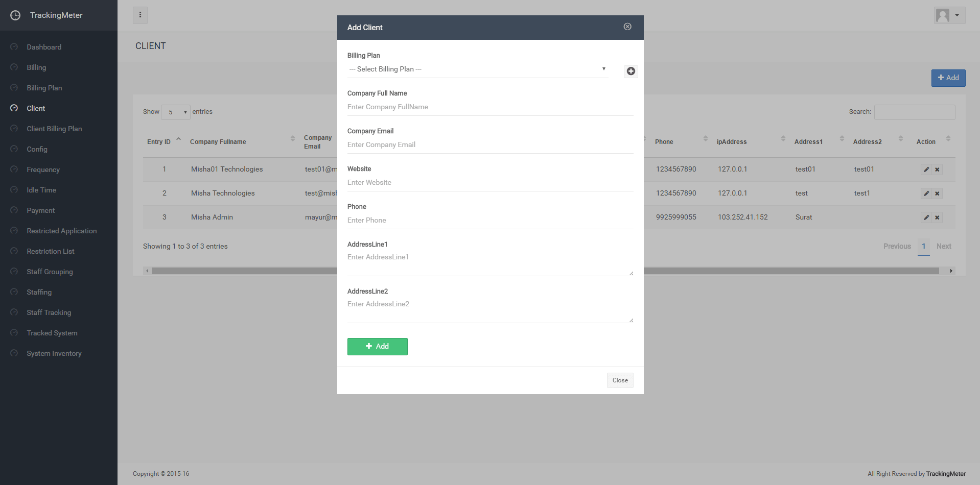Edit the Misha Admin row with pencil icon
The image size is (980, 485).
click(x=926, y=217)
